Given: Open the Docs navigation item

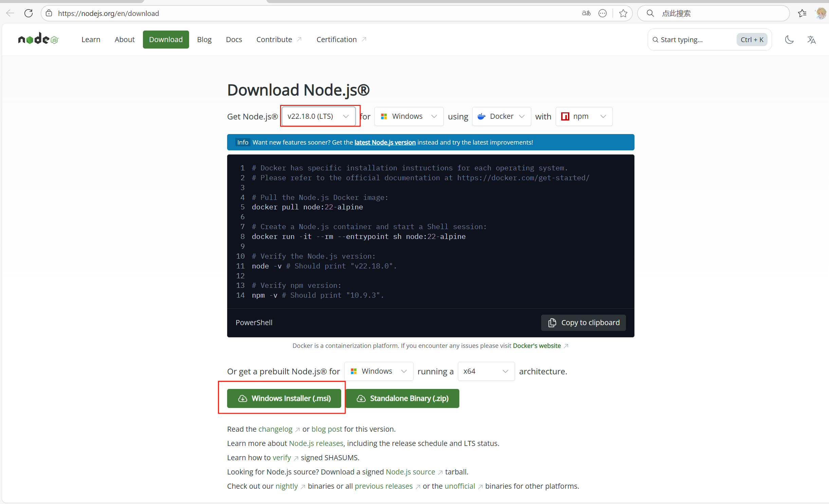Looking at the screenshot, I should [x=234, y=39].
